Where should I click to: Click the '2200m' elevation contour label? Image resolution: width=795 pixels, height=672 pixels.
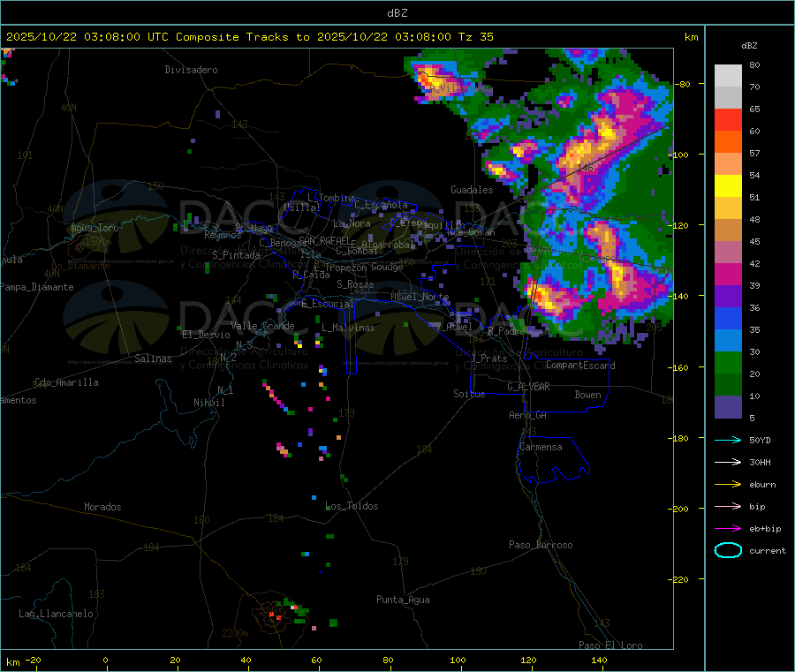[235, 633]
